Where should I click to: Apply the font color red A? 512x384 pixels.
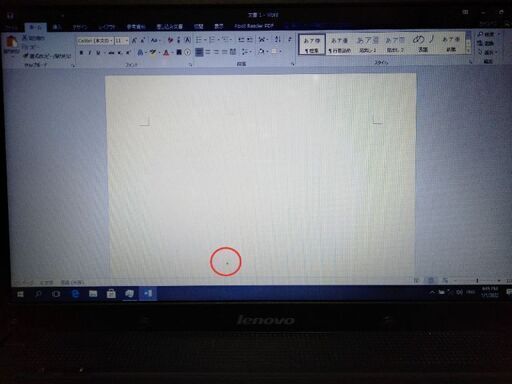tap(166, 52)
